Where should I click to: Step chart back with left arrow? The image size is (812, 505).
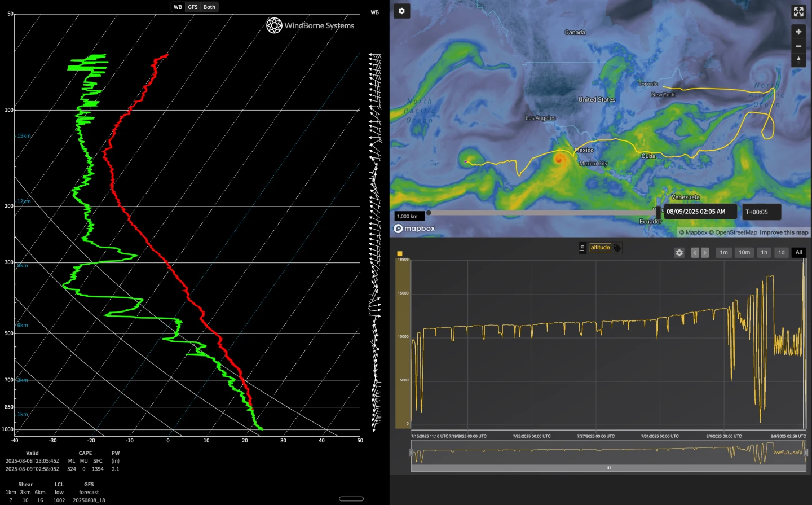coord(695,253)
